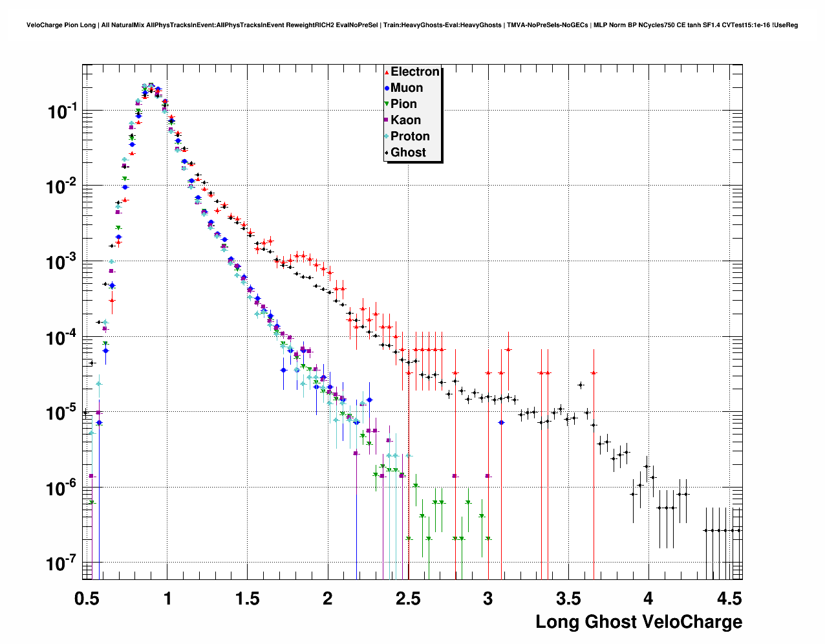Click the x-axis tick label 4.5
Screen dimensions: 825x644
729,599
